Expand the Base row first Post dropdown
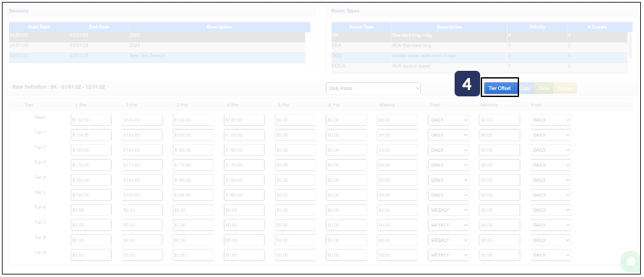 click(x=448, y=120)
